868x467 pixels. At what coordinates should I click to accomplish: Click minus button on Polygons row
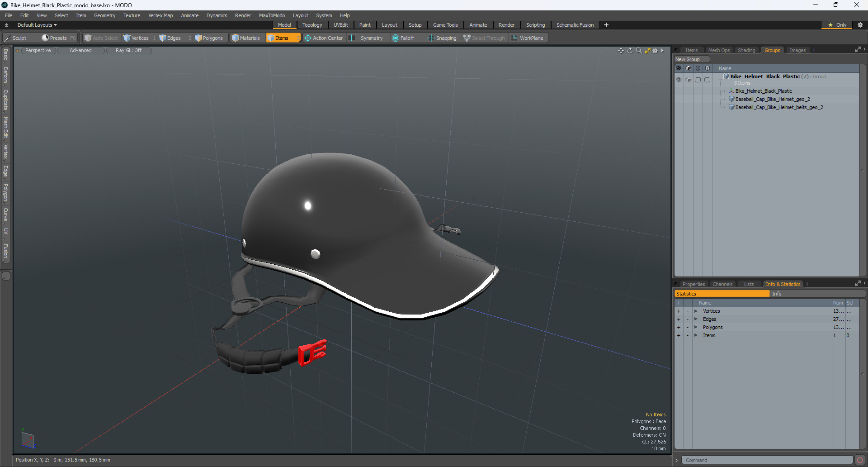[688, 327]
